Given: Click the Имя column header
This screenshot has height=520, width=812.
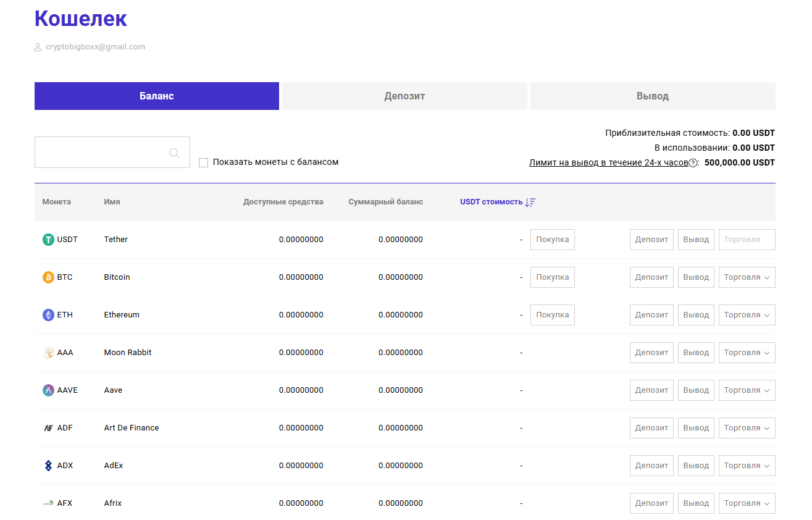Looking at the screenshot, I should tap(112, 202).
